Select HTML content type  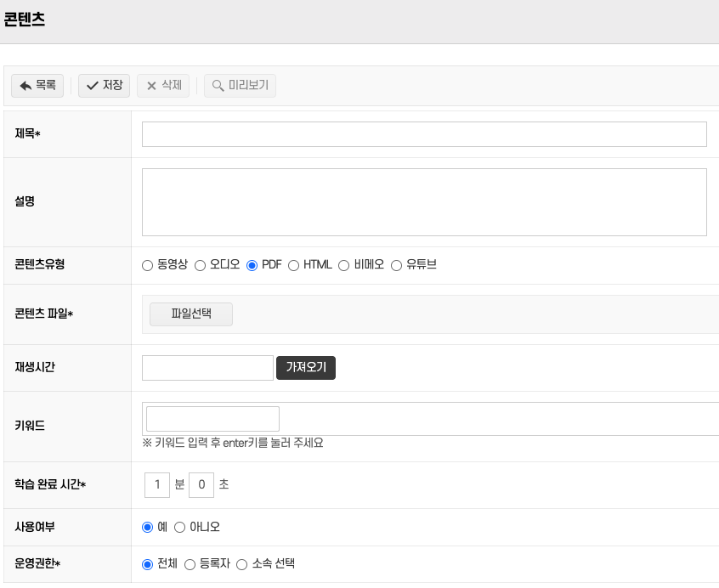click(x=294, y=265)
